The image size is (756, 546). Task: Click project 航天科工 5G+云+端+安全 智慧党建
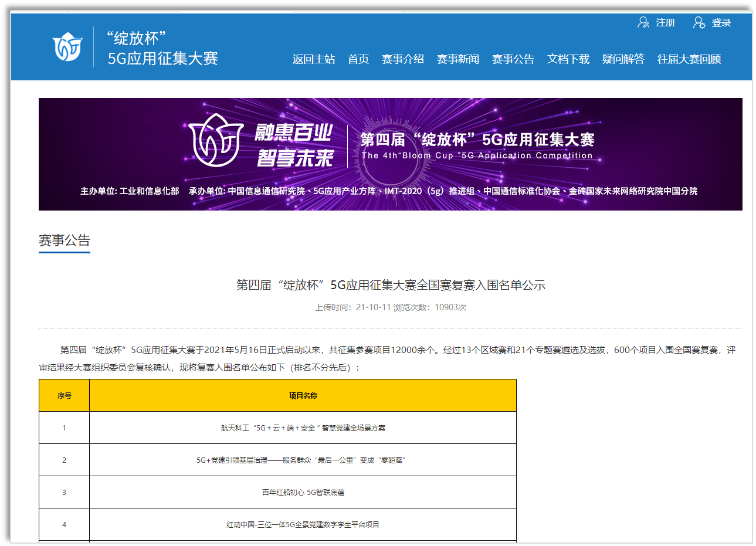(x=303, y=428)
